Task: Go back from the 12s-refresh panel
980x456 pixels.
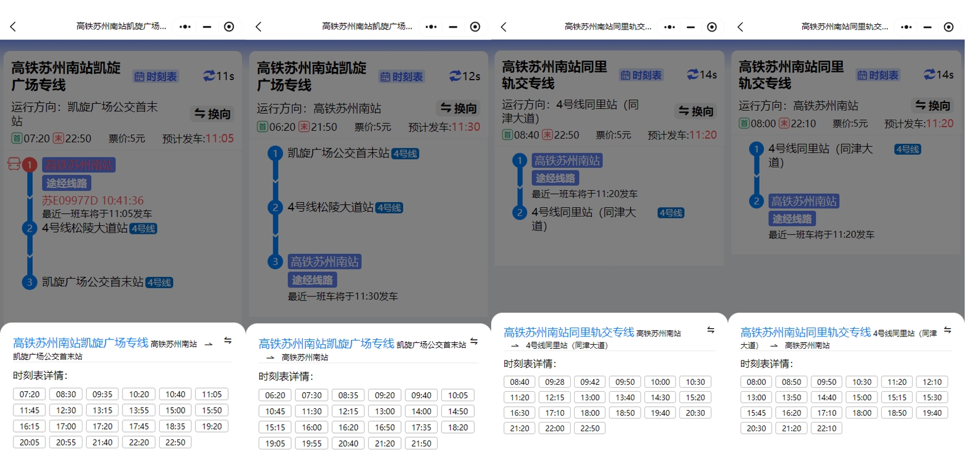Action: click(x=258, y=27)
